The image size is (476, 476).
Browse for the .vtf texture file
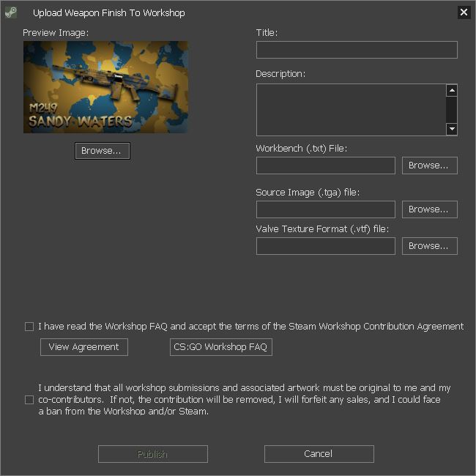pos(430,246)
